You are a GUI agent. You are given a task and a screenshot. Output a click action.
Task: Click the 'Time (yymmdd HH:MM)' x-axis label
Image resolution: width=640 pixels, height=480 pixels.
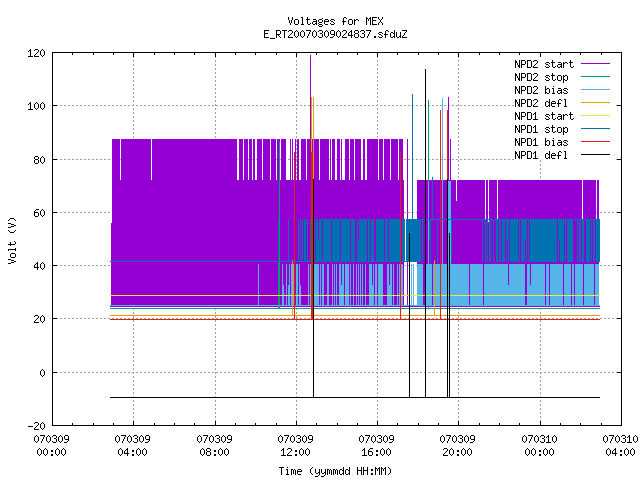(335, 471)
